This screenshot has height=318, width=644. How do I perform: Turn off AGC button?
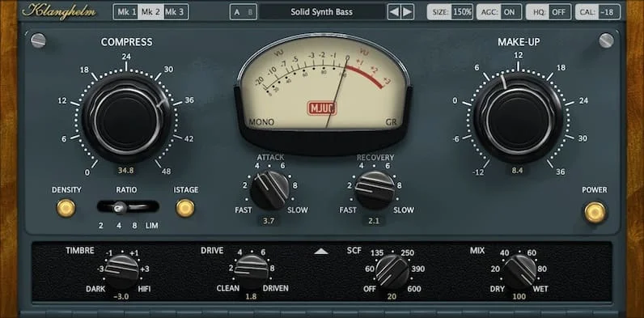coord(499,12)
